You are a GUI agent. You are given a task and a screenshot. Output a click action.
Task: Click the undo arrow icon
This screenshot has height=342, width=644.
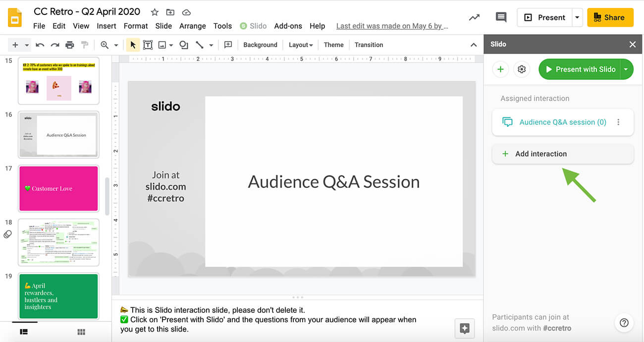pyautogui.click(x=40, y=45)
